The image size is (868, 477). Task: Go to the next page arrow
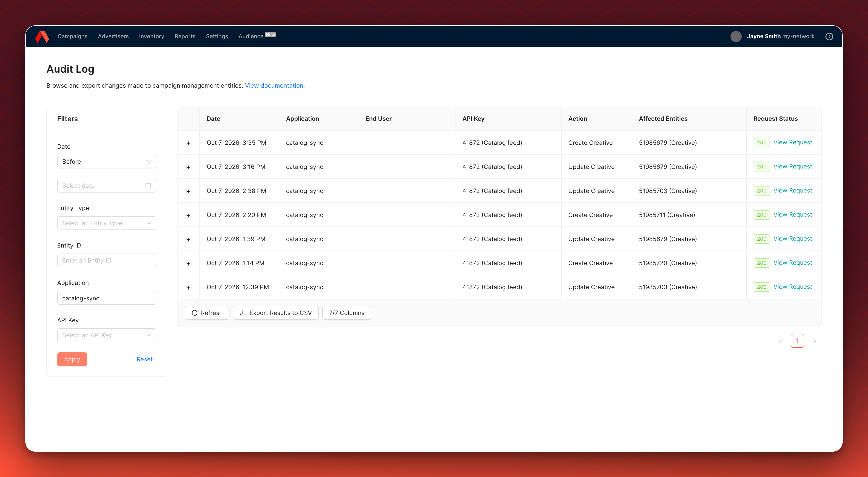coord(815,341)
